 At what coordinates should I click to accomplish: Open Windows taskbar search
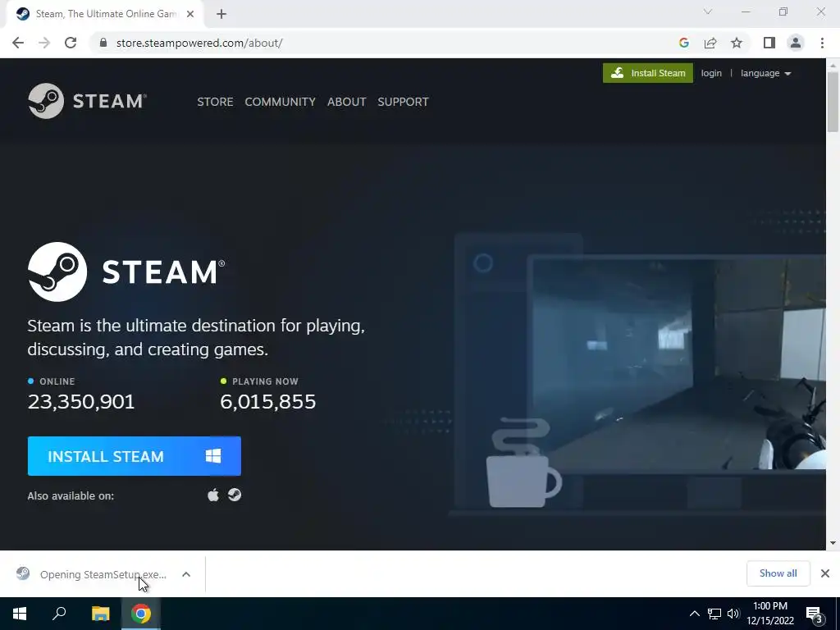coord(59,614)
